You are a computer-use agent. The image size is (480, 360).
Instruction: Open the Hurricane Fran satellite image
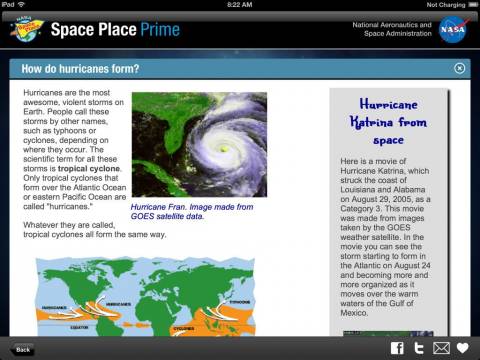pos(199,144)
